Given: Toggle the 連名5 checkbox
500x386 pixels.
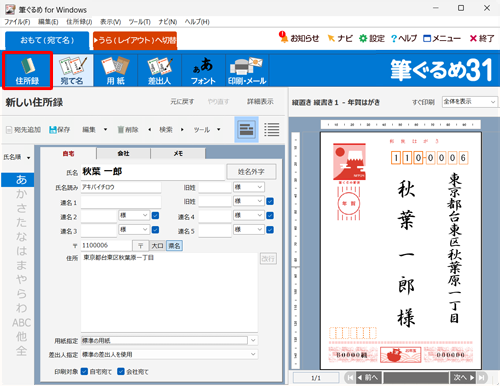Looking at the screenshot, I should tap(270, 230).
